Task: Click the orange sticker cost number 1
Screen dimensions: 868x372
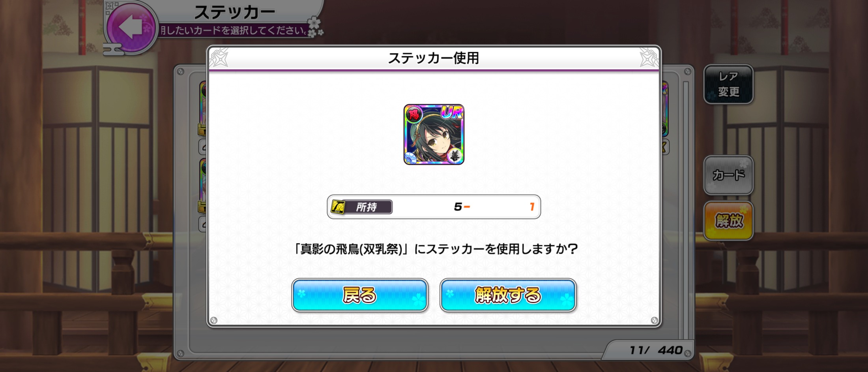Action: coord(532,207)
